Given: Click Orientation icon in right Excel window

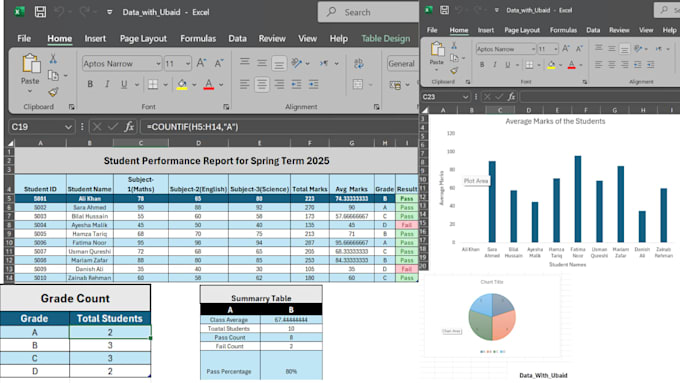Looking at the screenshot, I should click(638, 49).
